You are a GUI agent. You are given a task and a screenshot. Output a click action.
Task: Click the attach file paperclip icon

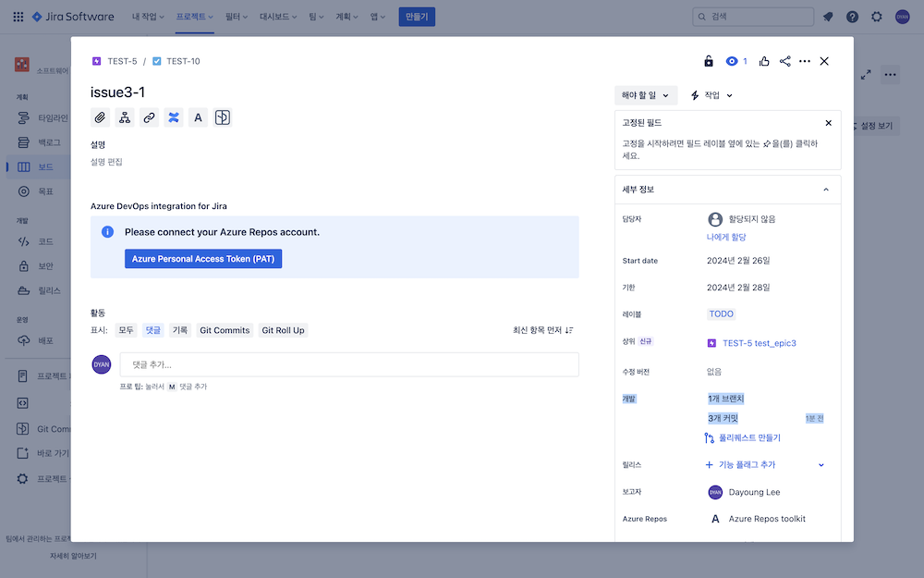(x=100, y=117)
